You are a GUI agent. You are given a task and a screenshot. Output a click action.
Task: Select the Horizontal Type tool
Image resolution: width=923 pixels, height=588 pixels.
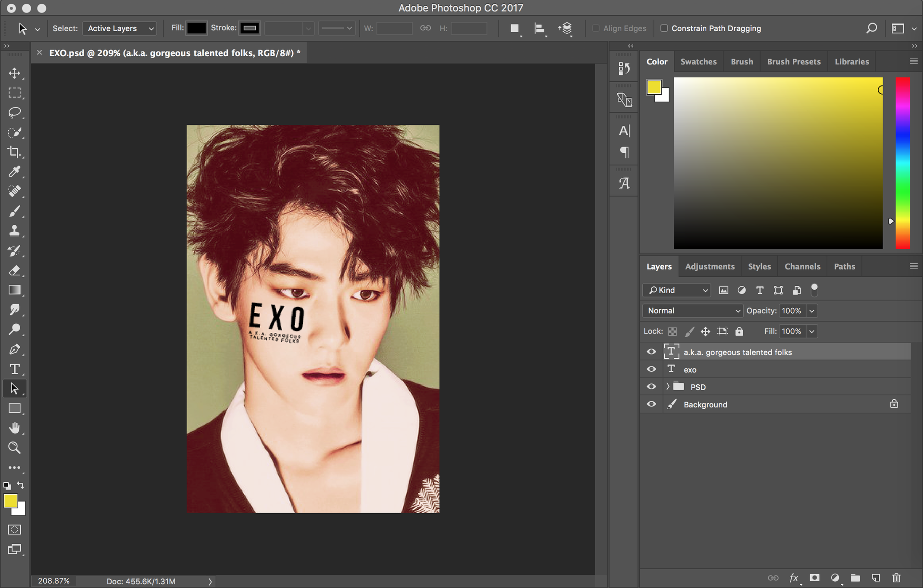pos(14,369)
